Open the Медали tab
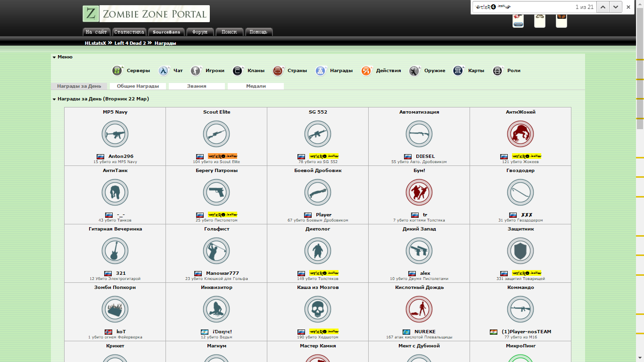 tap(256, 86)
